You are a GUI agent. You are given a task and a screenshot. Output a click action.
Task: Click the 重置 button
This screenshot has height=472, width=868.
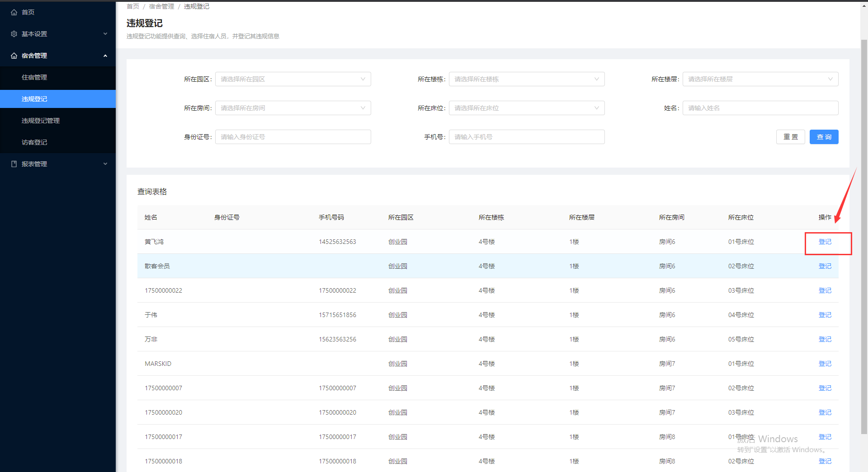click(791, 137)
